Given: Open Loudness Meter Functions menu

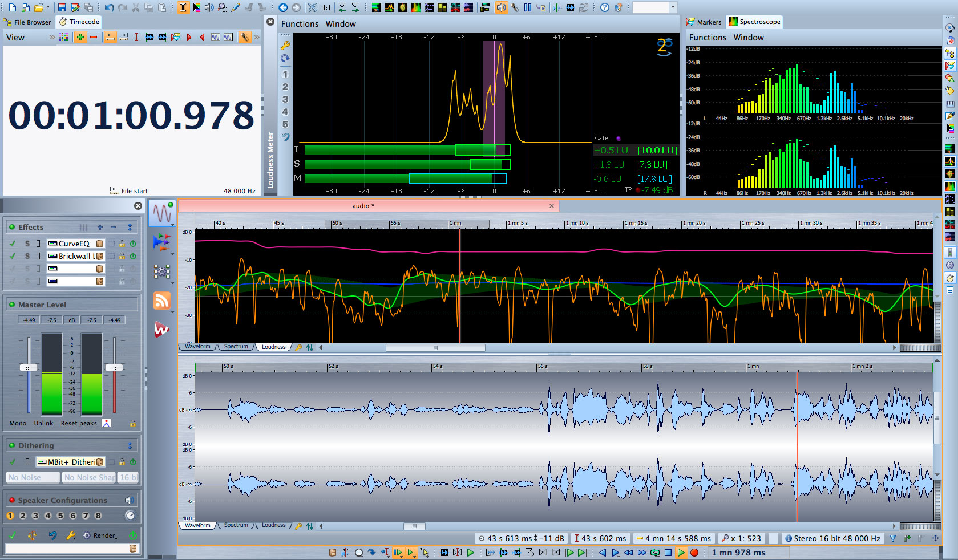Looking at the screenshot, I should click(x=300, y=24).
